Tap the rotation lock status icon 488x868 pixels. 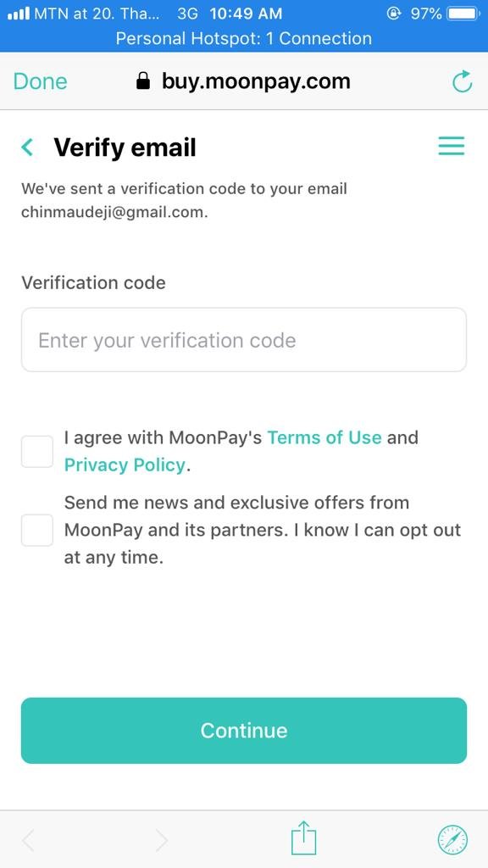[x=394, y=14]
